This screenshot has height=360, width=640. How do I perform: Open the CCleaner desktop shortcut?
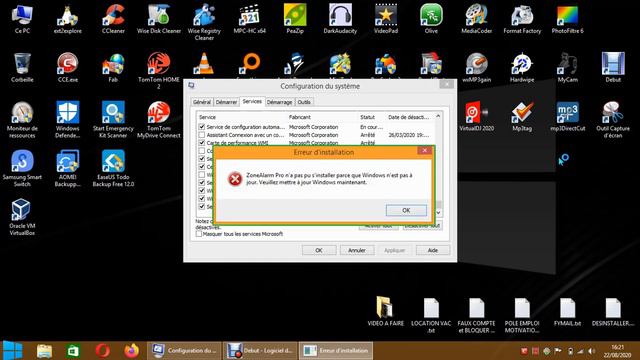113,18
